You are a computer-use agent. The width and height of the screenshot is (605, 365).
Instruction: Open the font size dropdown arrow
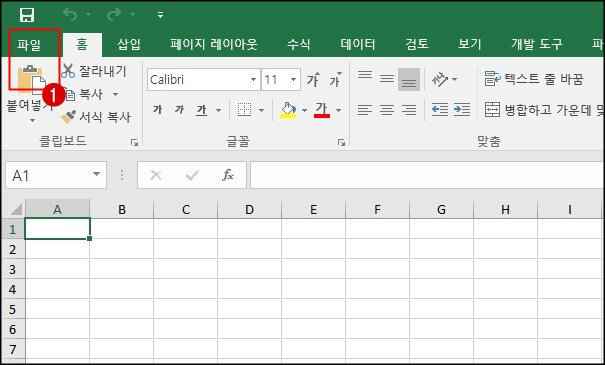[294, 79]
